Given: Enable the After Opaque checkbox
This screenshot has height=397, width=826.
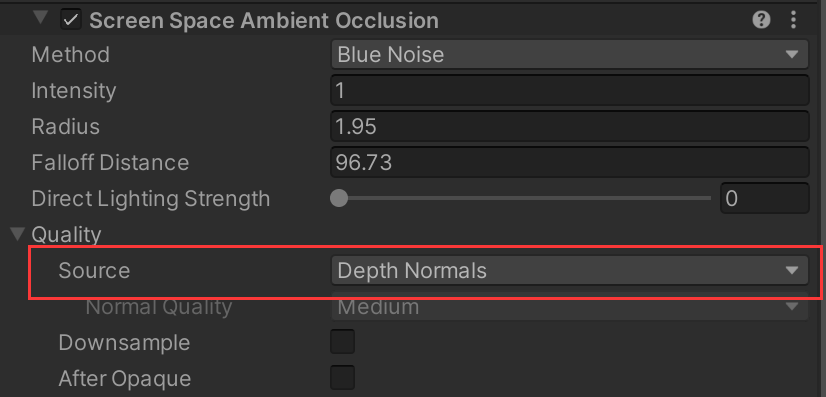Looking at the screenshot, I should [x=342, y=378].
